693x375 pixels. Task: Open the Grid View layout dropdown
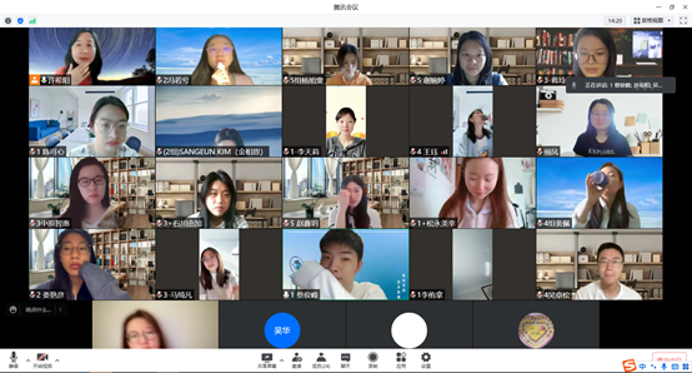pos(652,21)
